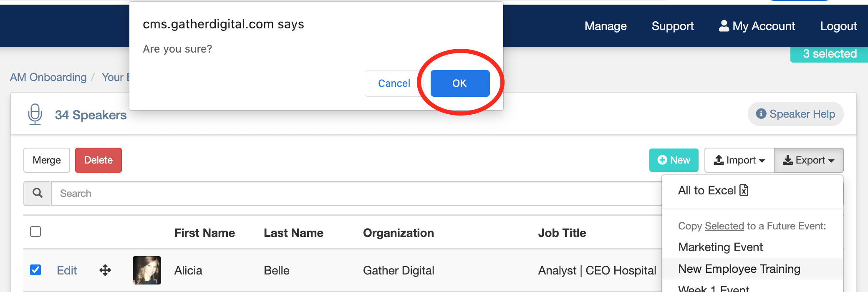Viewport: 868px width, 292px height.
Task: Add a speaker with the New button
Action: pyautogui.click(x=674, y=160)
